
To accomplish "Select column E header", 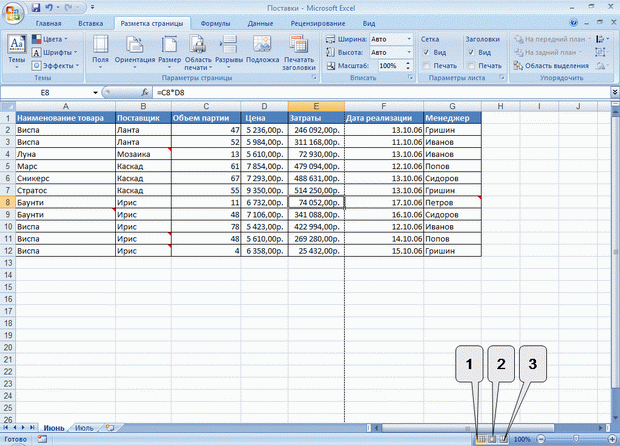I will click(316, 106).
